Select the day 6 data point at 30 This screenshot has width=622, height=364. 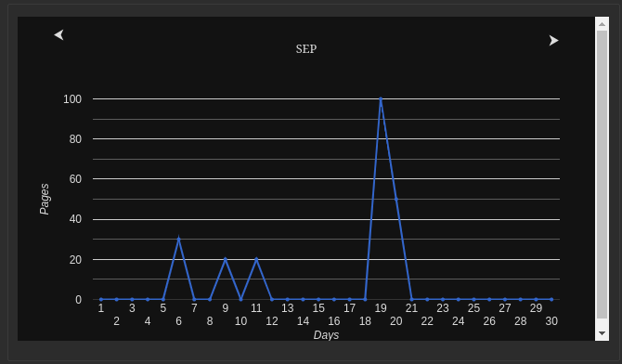(178, 239)
